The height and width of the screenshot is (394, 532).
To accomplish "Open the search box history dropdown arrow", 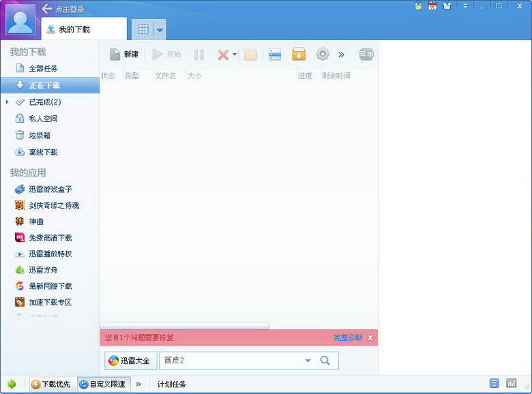I will pyautogui.click(x=308, y=361).
